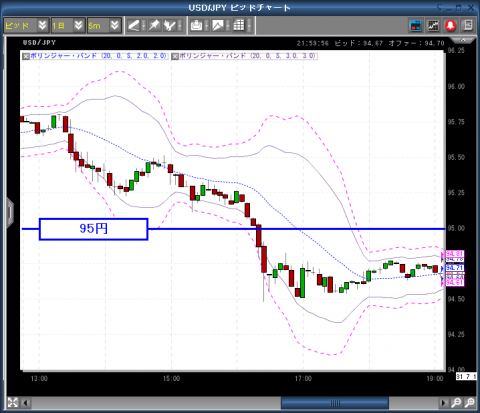
Task: Expand line drawing tool options arrow
Action: tap(144, 25)
